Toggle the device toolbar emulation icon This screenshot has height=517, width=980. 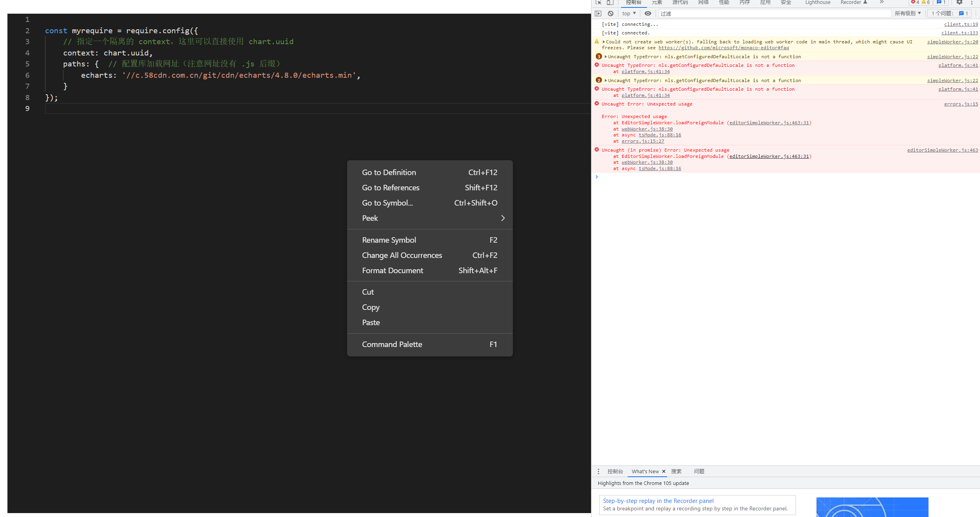(609, 3)
